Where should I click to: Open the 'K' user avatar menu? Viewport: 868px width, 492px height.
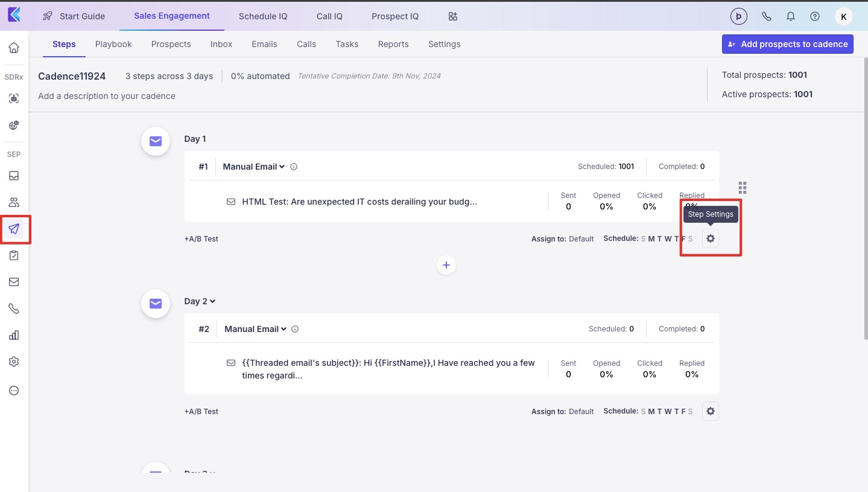click(x=843, y=17)
